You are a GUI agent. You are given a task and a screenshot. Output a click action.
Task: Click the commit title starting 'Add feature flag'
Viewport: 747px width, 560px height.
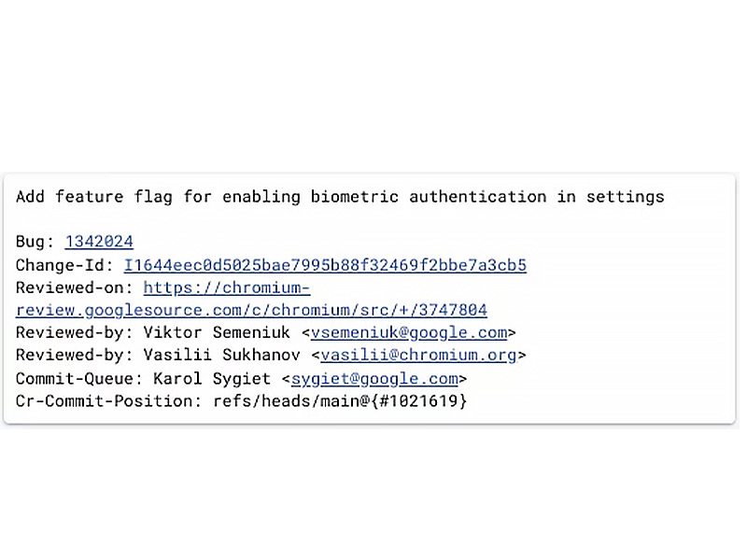click(x=340, y=197)
